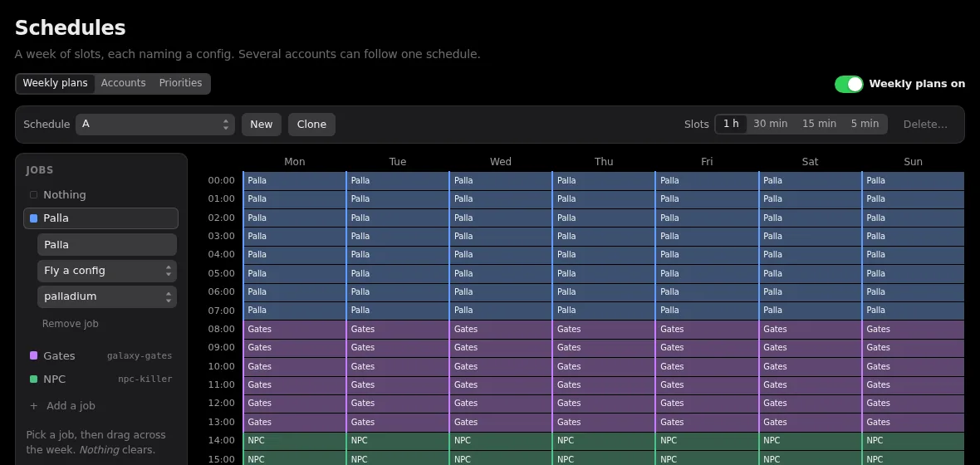Image resolution: width=980 pixels, height=465 pixels.
Task: Select the 30 min slot size
Action: [x=770, y=124]
